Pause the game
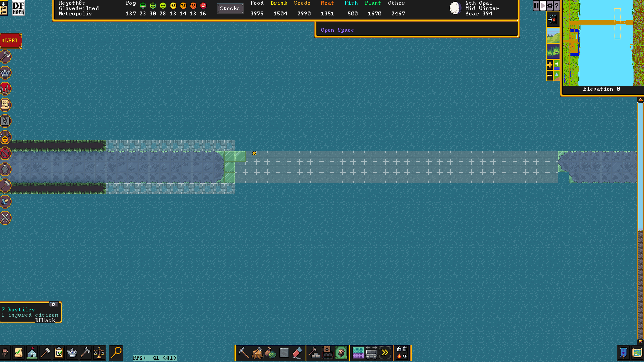This screenshot has width=644, height=362. (536, 6)
